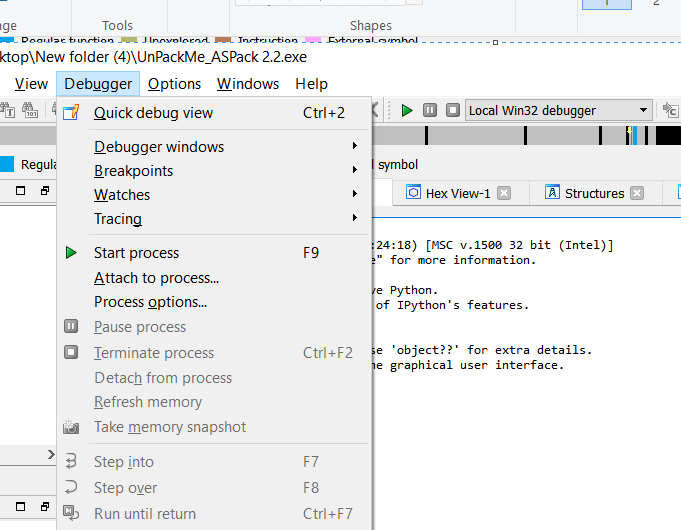Close the Hex View-1 tab
This screenshot has height=530, width=681.
pos(504,193)
